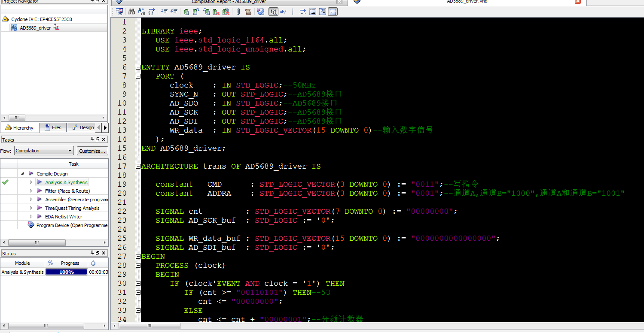Image resolution: width=644 pixels, height=333 pixels.
Task: Click the Task column header
Action: point(73,164)
